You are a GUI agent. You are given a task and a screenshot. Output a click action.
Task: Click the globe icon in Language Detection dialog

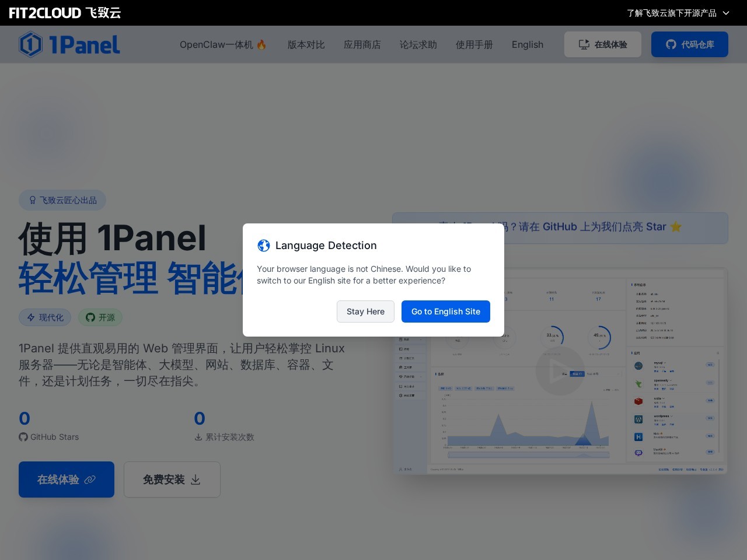point(264,246)
